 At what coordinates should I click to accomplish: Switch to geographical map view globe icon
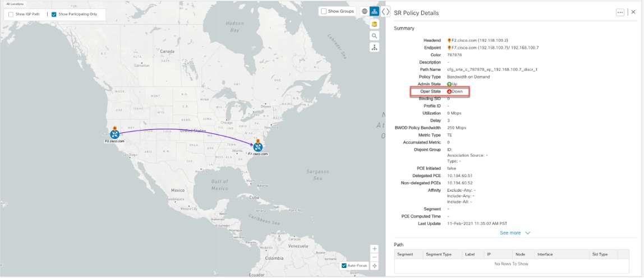click(x=365, y=11)
